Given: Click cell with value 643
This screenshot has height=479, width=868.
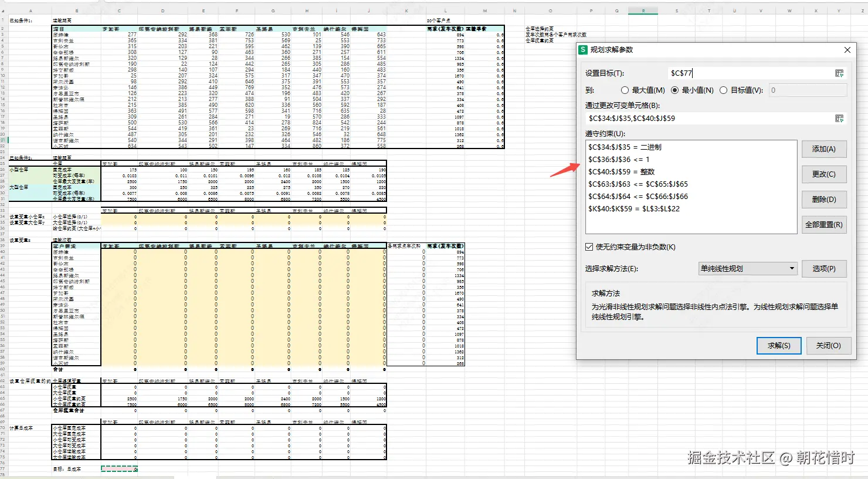Looking at the screenshot, I should 368,35.
